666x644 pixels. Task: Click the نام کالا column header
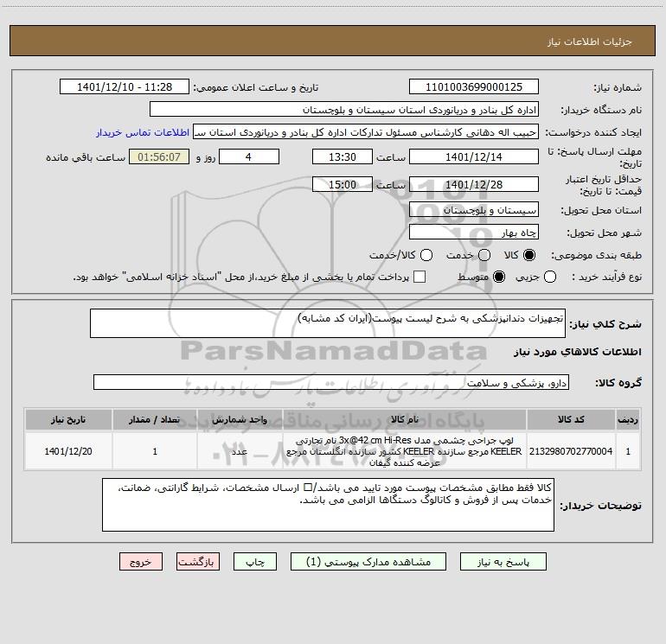[405, 419]
